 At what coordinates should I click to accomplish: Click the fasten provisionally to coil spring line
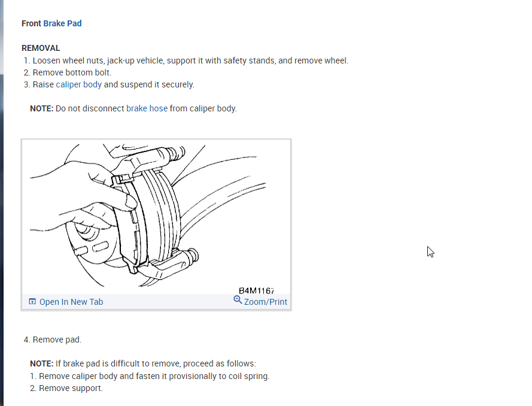pos(150,376)
